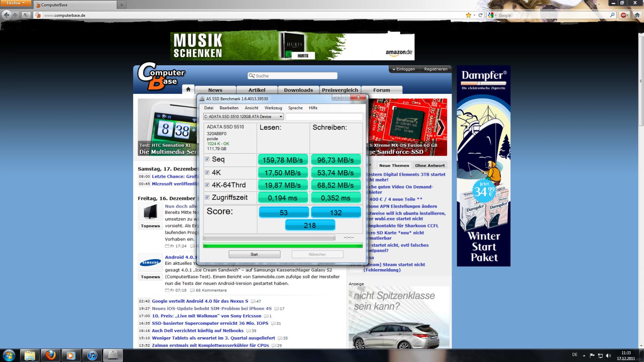Click the gray progress bar above green bar

(x=269, y=238)
